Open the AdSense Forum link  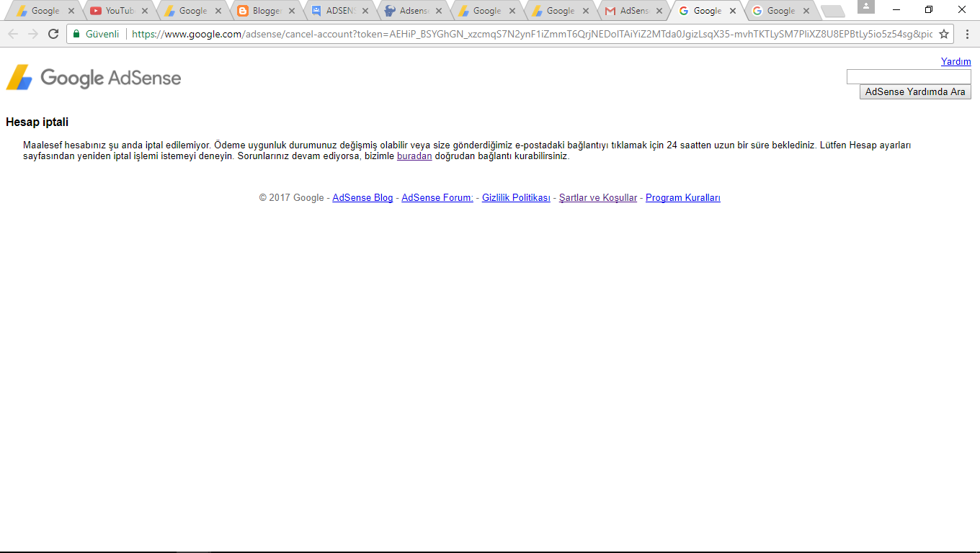point(437,198)
